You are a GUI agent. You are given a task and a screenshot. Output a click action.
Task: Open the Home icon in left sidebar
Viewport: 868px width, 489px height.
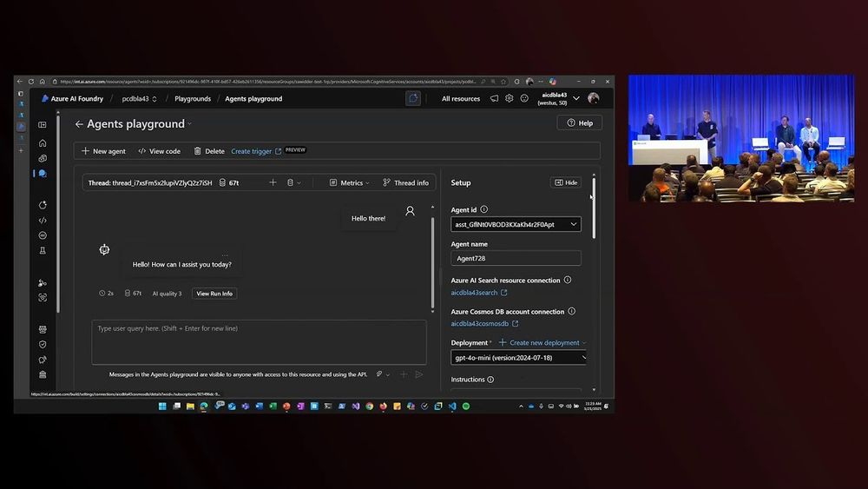(43, 143)
